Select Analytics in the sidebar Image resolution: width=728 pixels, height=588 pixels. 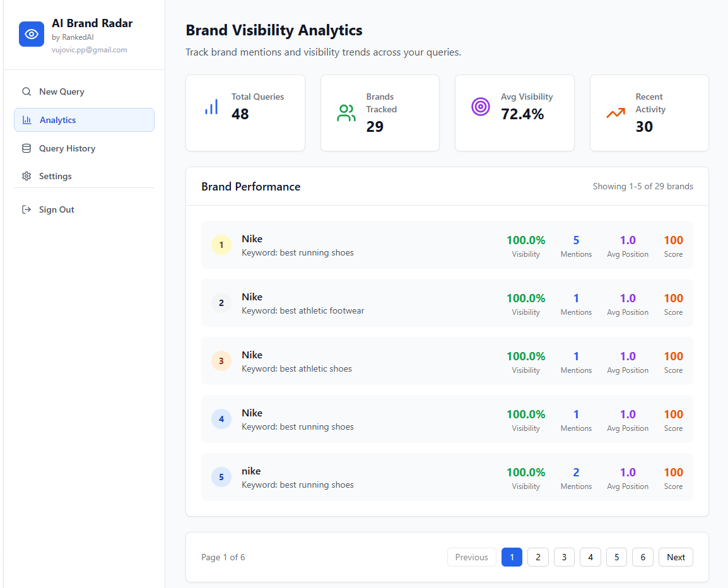click(x=84, y=120)
